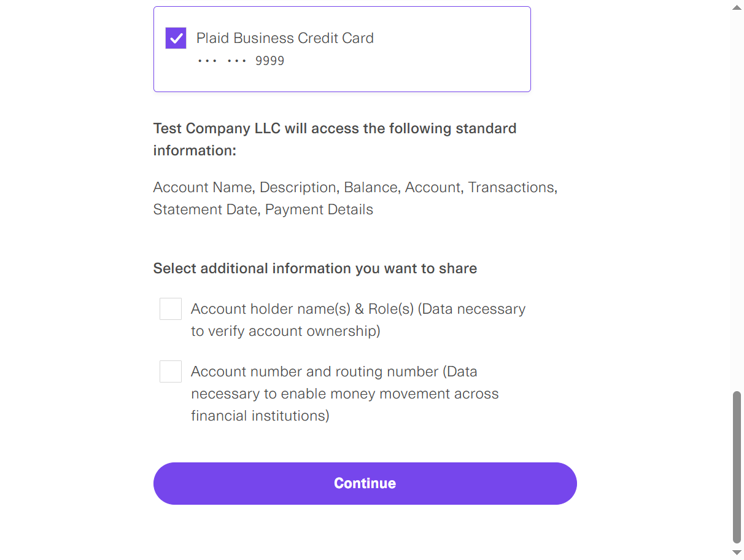Click the scroll-up arrow icon
The height and width of the screenshot is (560, 744).
[735, 7]
